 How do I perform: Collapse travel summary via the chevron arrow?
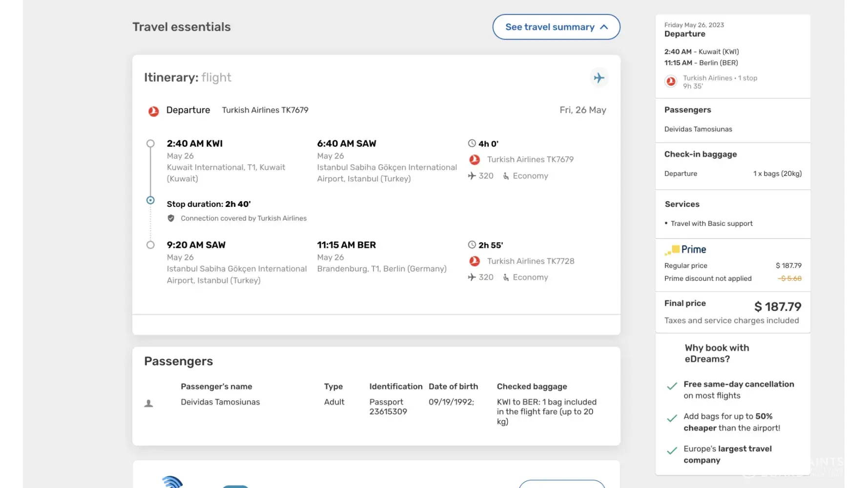[x=604, y=27]
